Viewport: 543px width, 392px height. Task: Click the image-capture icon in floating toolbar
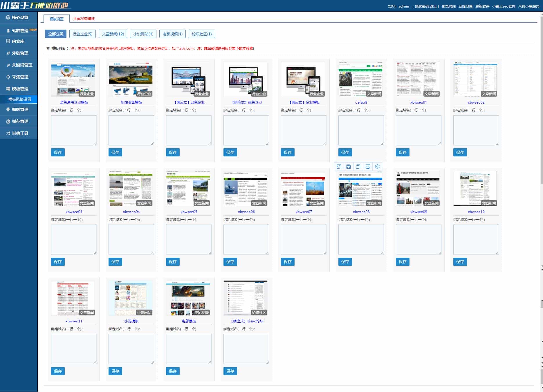coord(339,167)
